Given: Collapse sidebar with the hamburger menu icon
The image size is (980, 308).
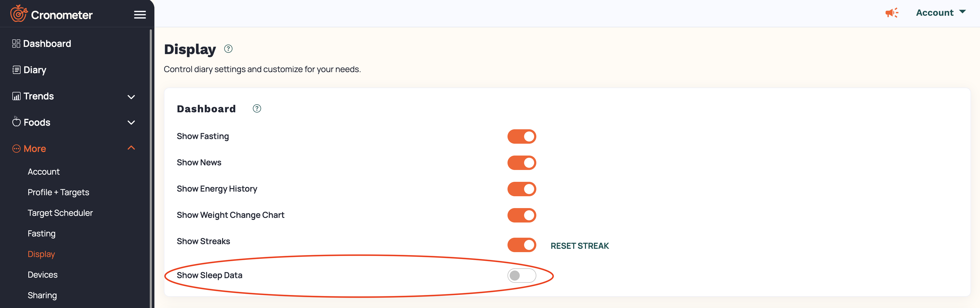Looking at the screenshot, I should pos(140,15).
